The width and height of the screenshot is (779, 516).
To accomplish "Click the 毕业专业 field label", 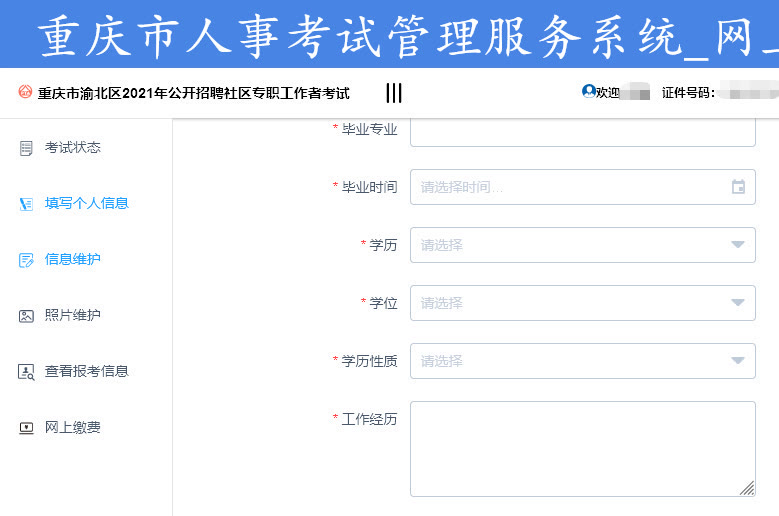I will tap(369, 130).
